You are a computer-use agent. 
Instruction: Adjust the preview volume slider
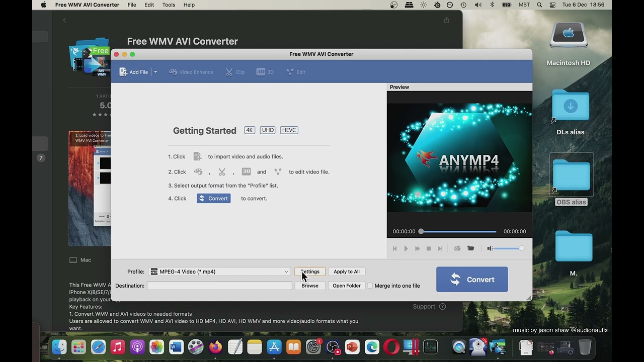tap(508, 248)
